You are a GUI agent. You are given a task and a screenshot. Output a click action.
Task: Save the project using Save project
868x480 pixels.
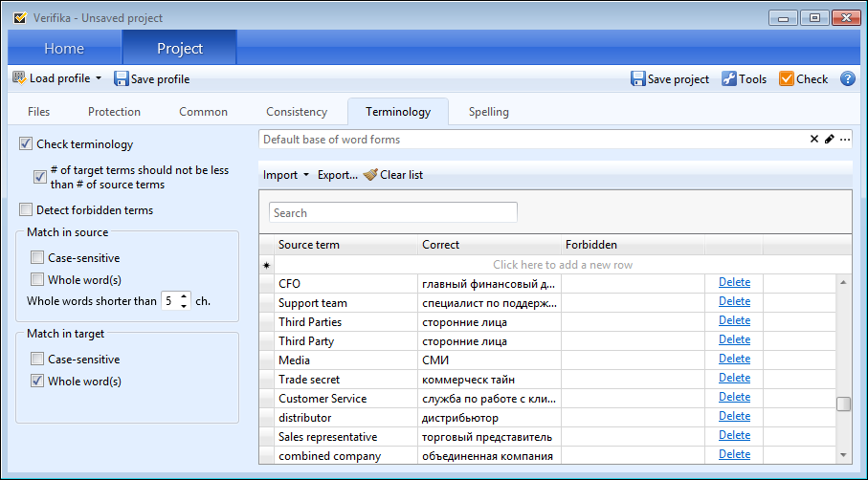pos(670,79)
